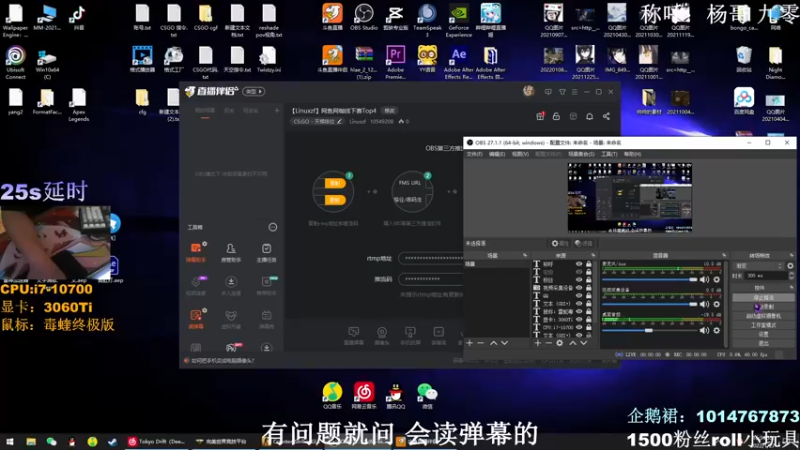The image size is (800, 450).
Task: Toggle lock on 鼠标: 毒蝰 source
Action: [x=589, y=311]
